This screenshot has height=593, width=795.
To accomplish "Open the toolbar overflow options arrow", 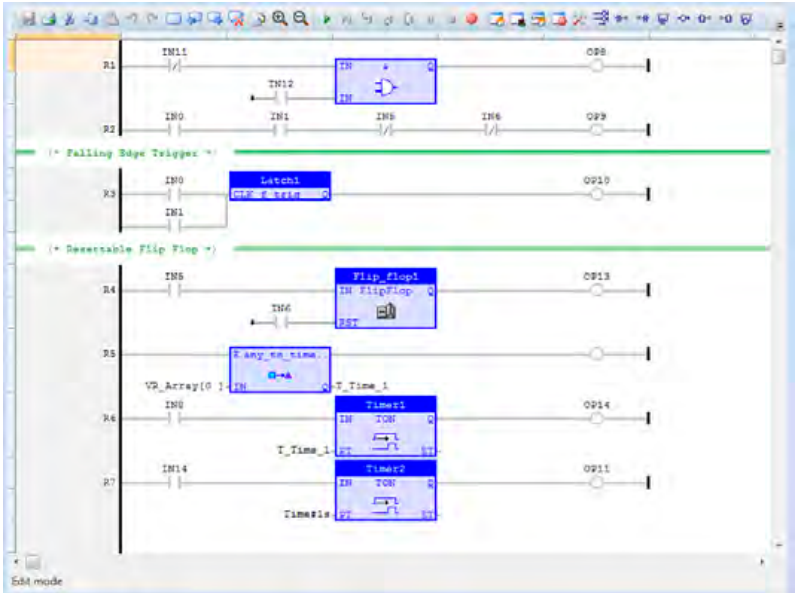I will 780,26.
